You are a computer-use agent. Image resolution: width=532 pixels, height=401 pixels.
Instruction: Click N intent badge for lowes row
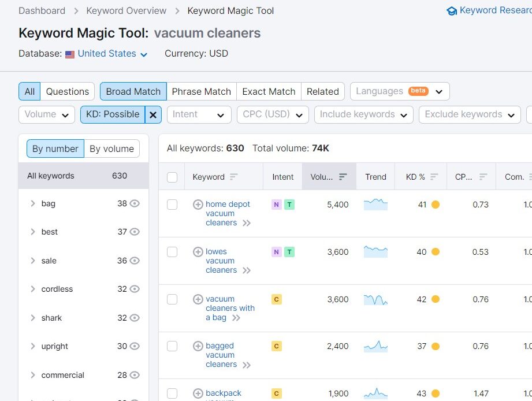(x=276, y=252)
